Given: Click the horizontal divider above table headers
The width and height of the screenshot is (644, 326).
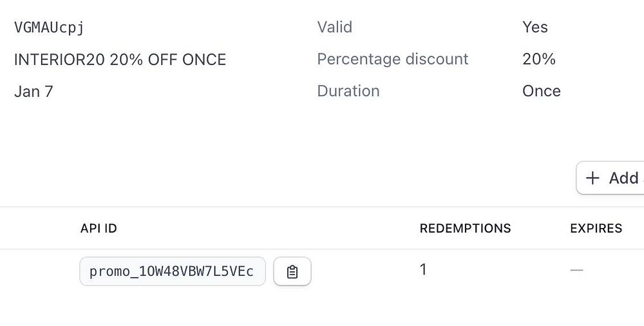Looking at the screenshot, I should (322, 207).
